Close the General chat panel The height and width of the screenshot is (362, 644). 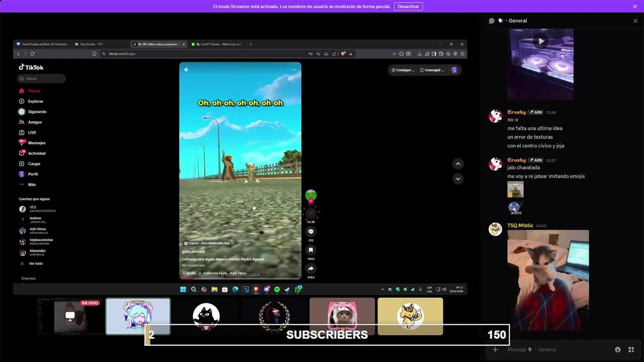click(635, 21)
